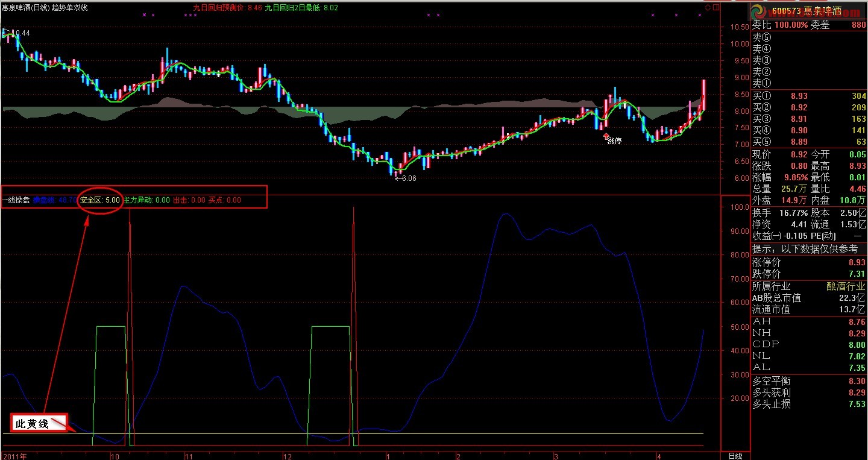Click the 总量 25.7万 volume value
Image resolution: width=868 pixels, height=460 pixels.
tap(794, 189)
